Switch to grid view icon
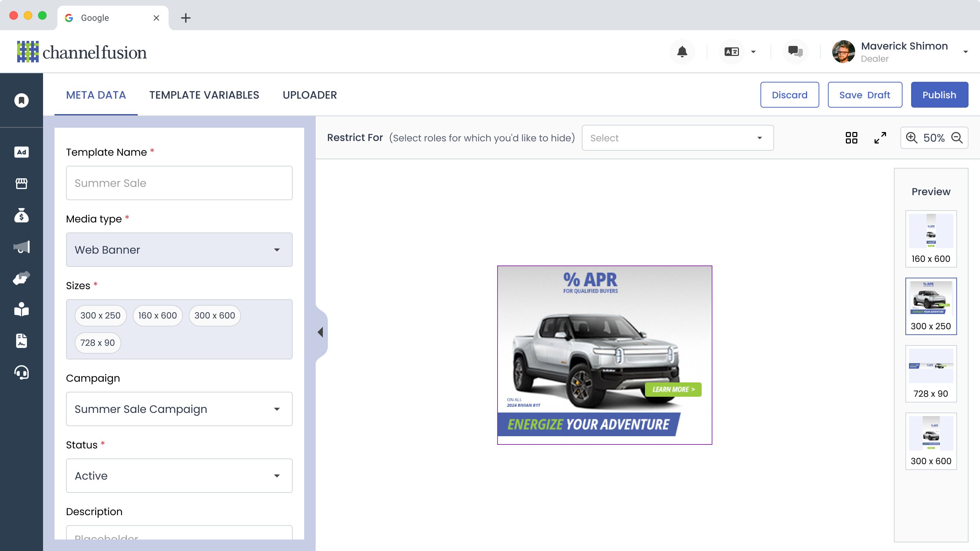The image size is (980, 551). (x=852, y=138)
